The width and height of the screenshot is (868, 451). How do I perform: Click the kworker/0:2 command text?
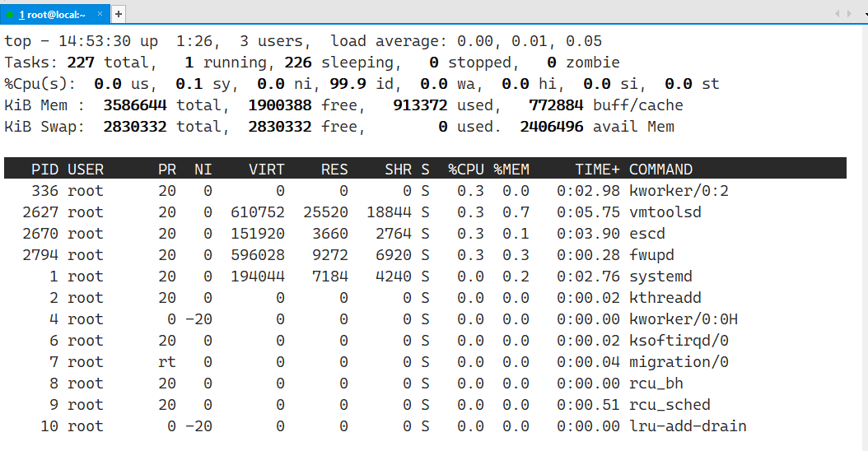tap(679, 191)
